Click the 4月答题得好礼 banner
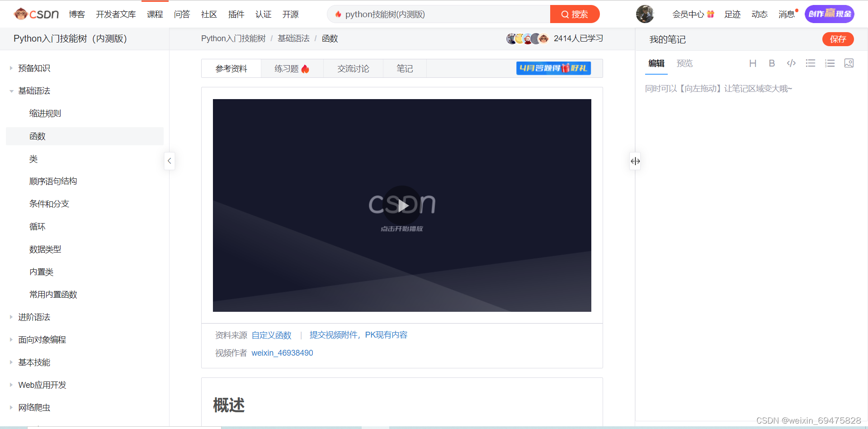 (x=553, y=68)
